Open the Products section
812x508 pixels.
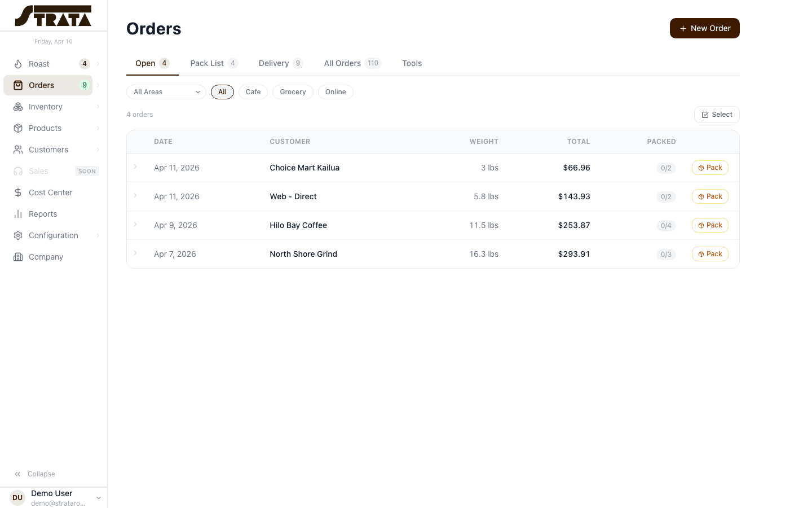(19, 128)
